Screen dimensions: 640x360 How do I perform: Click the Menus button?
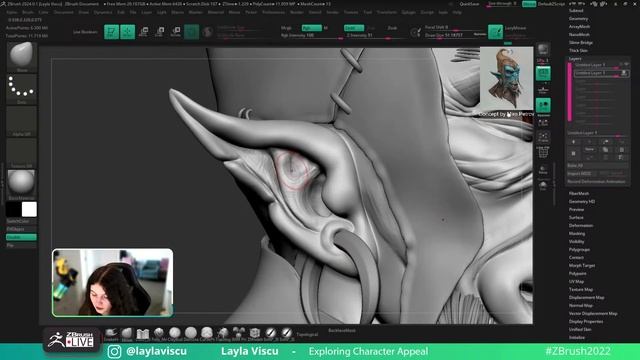(x=529, y=4)
